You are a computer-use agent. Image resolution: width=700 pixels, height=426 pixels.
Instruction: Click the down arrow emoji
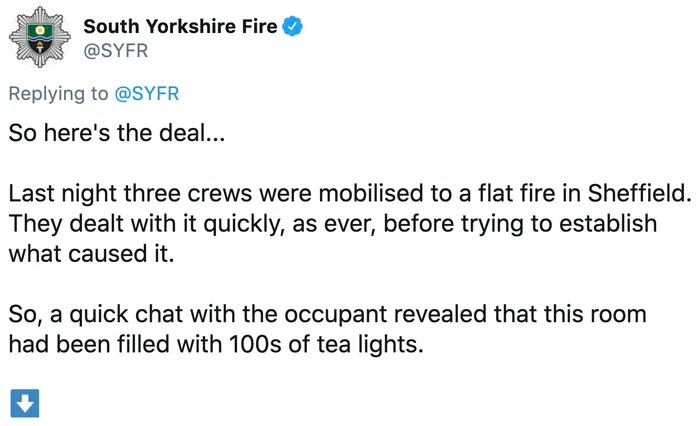coord(24,403)
